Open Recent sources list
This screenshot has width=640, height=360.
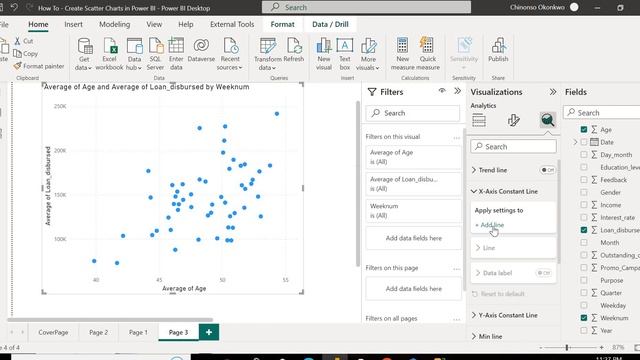pos(230,54)
